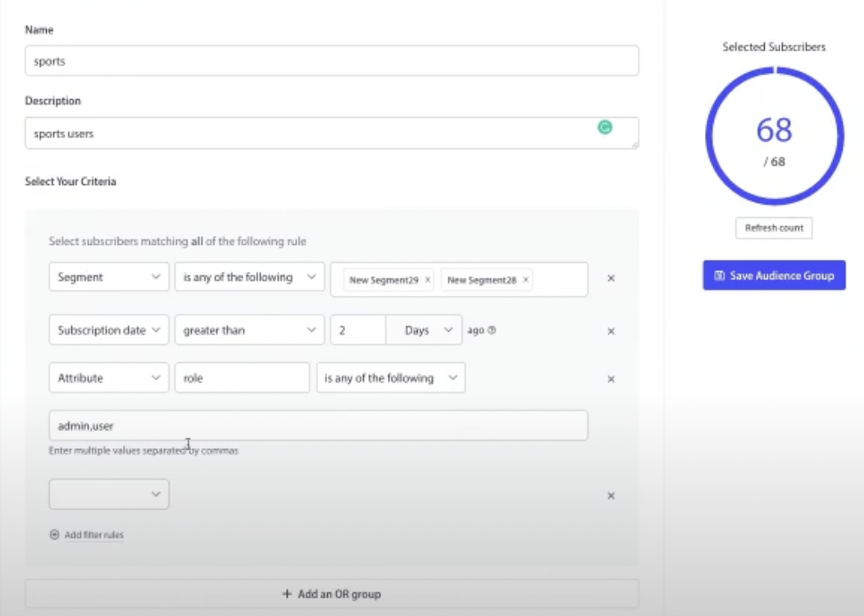Delete the Segment filter rule row
This screenshot has width=864, height=616.
(611, 279)
